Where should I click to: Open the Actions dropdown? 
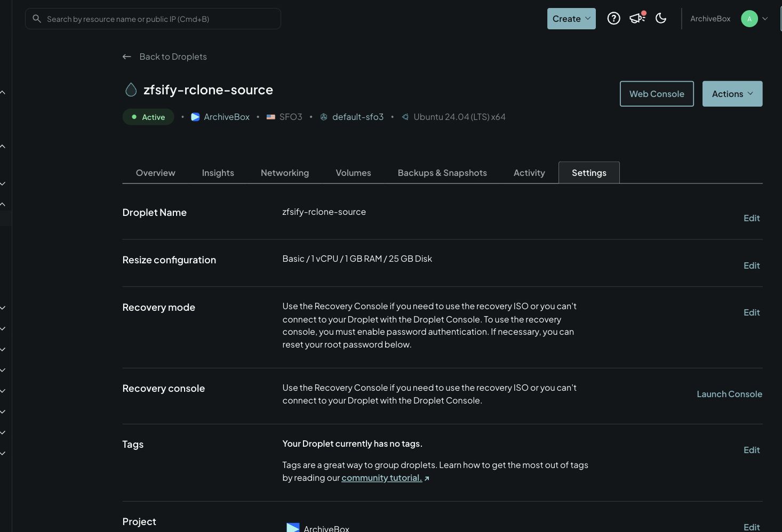(732, 94)
